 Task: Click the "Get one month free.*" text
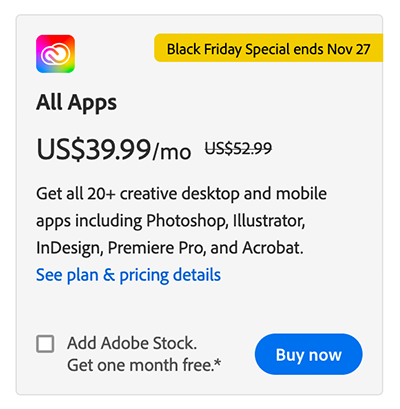[x=144, y=365]
